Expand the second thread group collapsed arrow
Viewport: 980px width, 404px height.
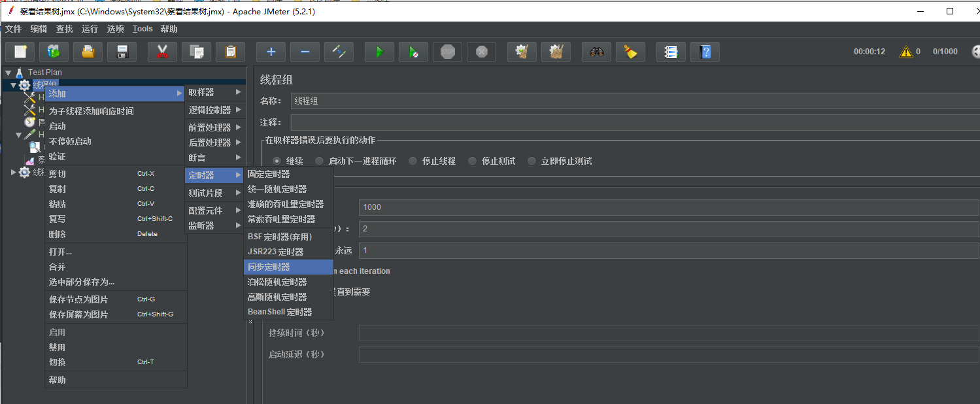pyautogui.click(x=14, y=172)
